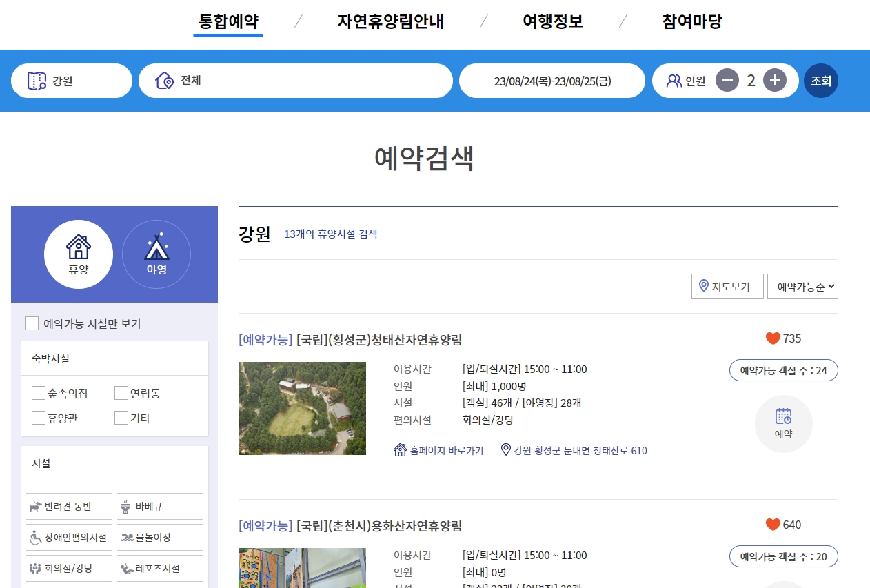Open 홈페이지 바로가기 link for 청태산

(x=438, y=450)
